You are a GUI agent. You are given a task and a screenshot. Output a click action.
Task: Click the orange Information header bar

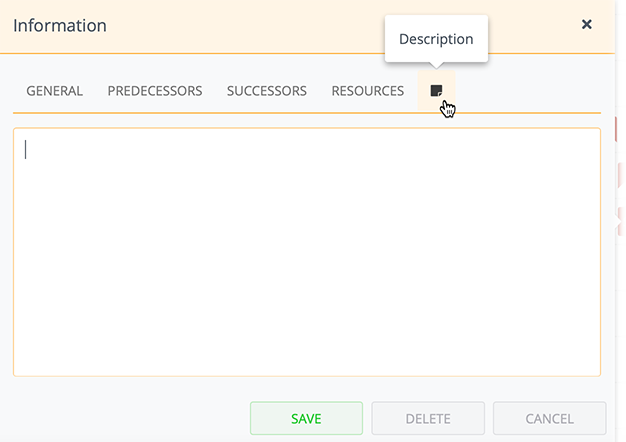coord(307,26)
